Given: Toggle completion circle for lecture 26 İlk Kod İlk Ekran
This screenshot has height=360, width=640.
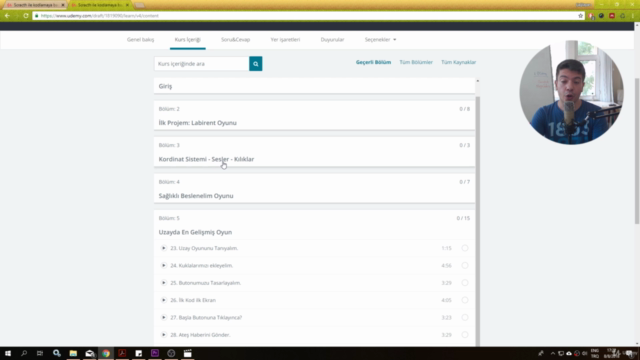Looking at the screenshot, I should tap(465, 300).
